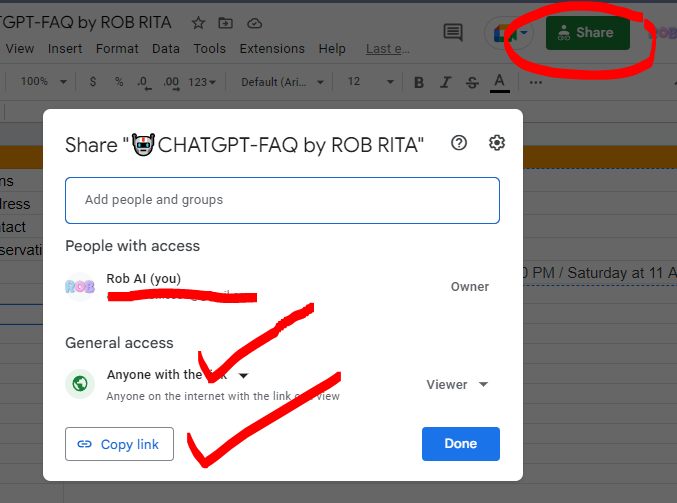The height and width of the screenshot is (503, 677).
Task: Open the Help menu
Action: pyautogui.click(x=332, y=49)
